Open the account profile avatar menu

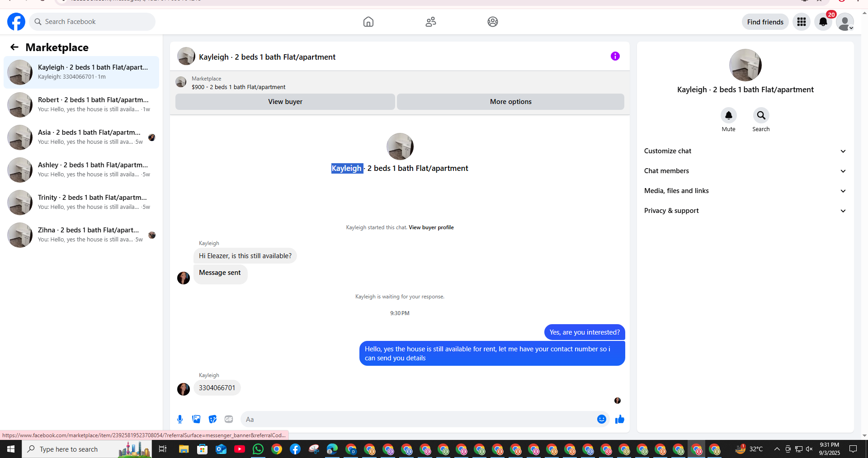(845, 22)
